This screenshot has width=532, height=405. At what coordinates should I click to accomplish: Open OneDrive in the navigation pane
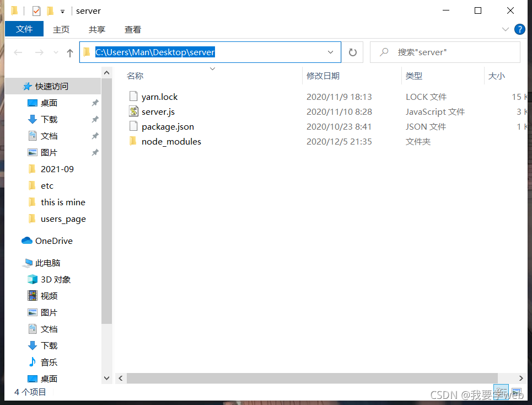(x=53, y=241)
